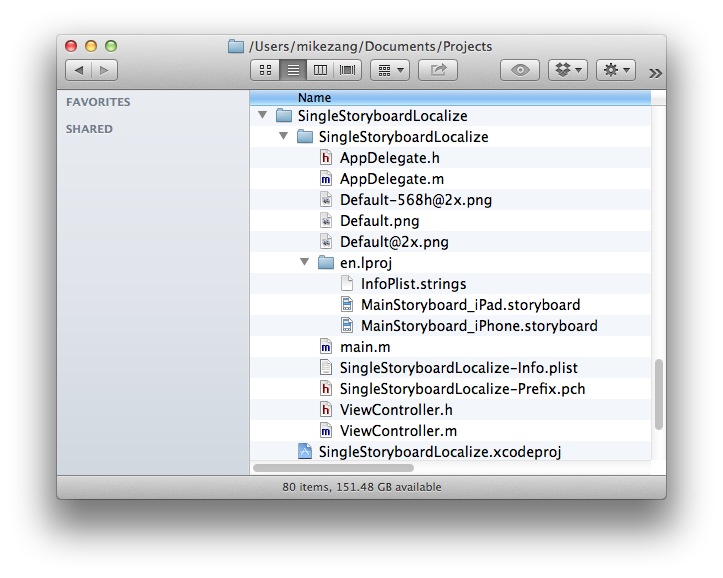Select InfoPlist.strings file icon
Viewport: 723px width, 578px height.
tap(347, 283)
